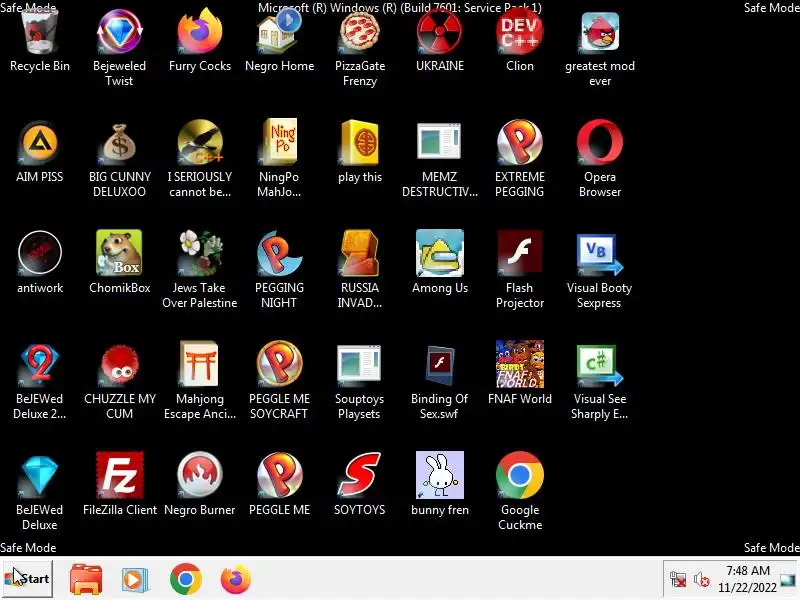The height and width of the screenshot is (600, 800).
Task: Open the network status tray icon
Action: pyautogui.click(x=678, y=580)
